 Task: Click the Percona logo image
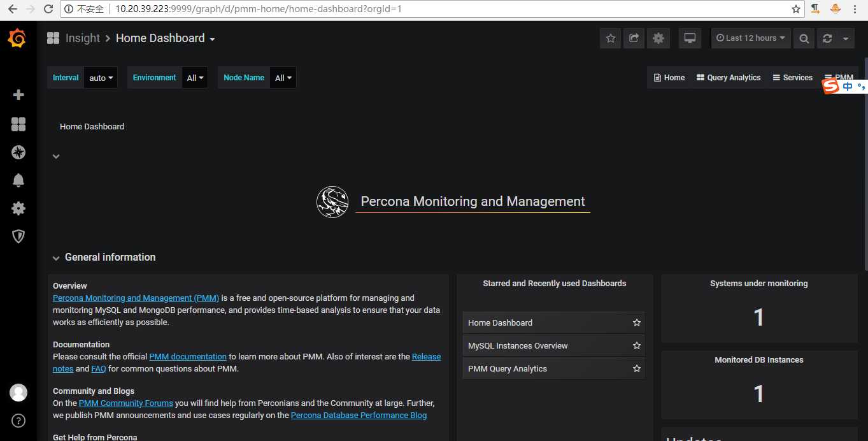(332, 201)
